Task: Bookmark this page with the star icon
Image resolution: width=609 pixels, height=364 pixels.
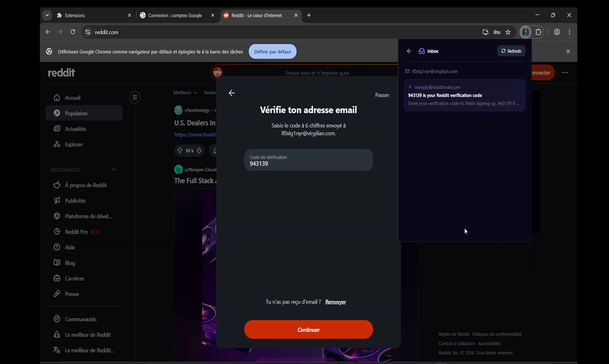Action: click(x=508, y=32)
